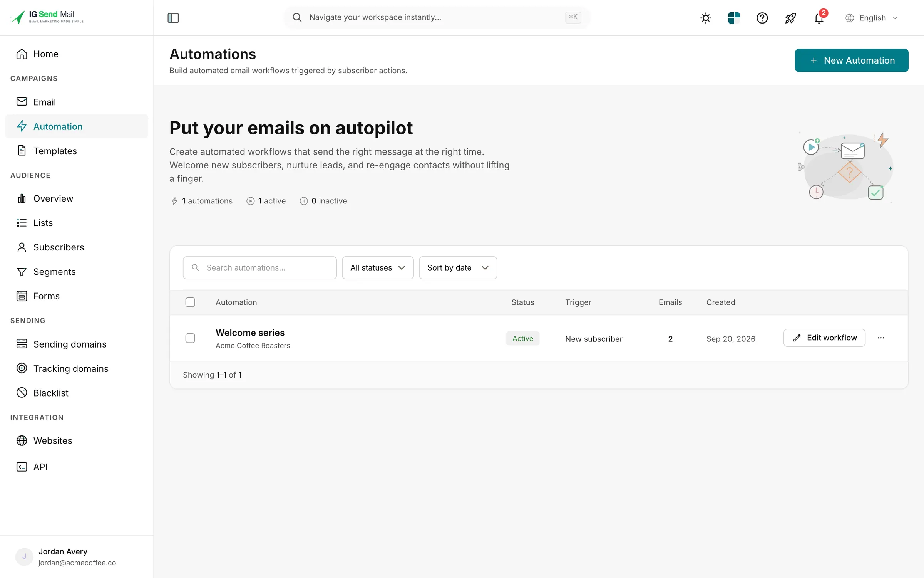924x578 pixels.
Task: Click the J user avatar
Action: pos(24,556)
